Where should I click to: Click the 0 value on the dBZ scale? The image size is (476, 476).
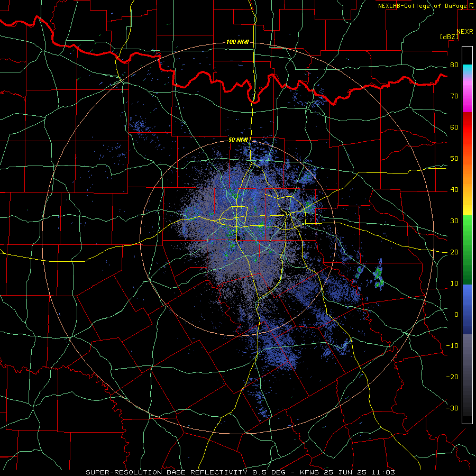pos(456,315)
